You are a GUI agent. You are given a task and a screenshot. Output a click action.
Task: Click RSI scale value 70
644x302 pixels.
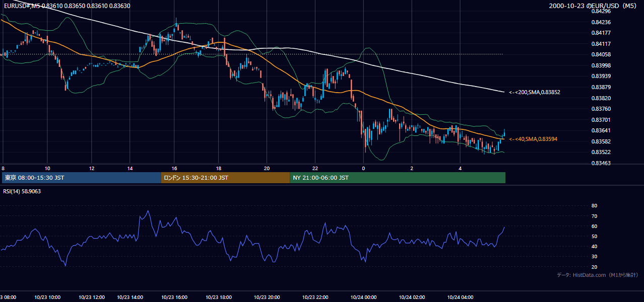click(594, 216)
